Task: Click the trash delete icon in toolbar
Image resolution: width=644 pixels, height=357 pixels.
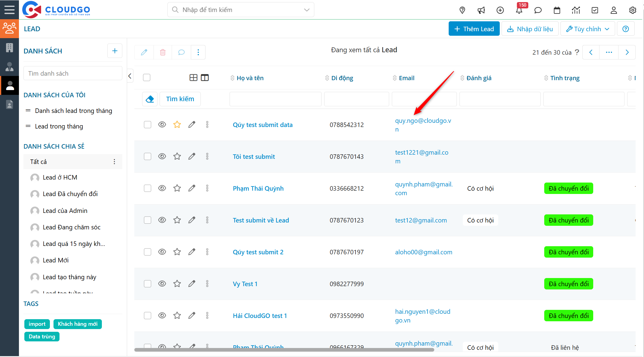Action: [x=163, y=52]
